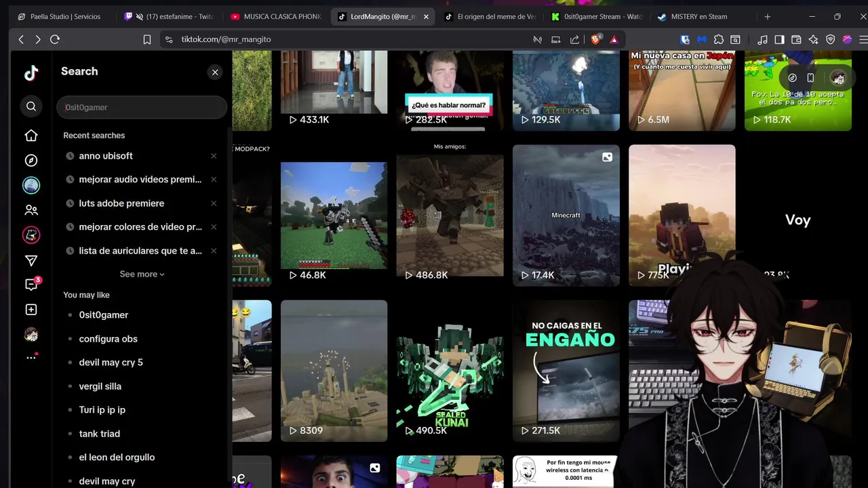Image resolution: width=868 pixels, height=488 pixels.
Task: Select recent search 'mejorar colores de video pr...'
Action: pos(140,227)
